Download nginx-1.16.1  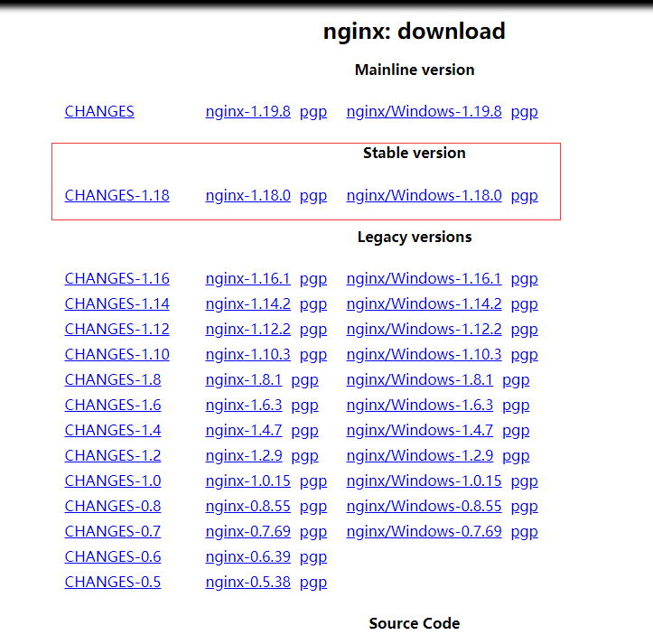pyautogui.click(x=247, y=278)
